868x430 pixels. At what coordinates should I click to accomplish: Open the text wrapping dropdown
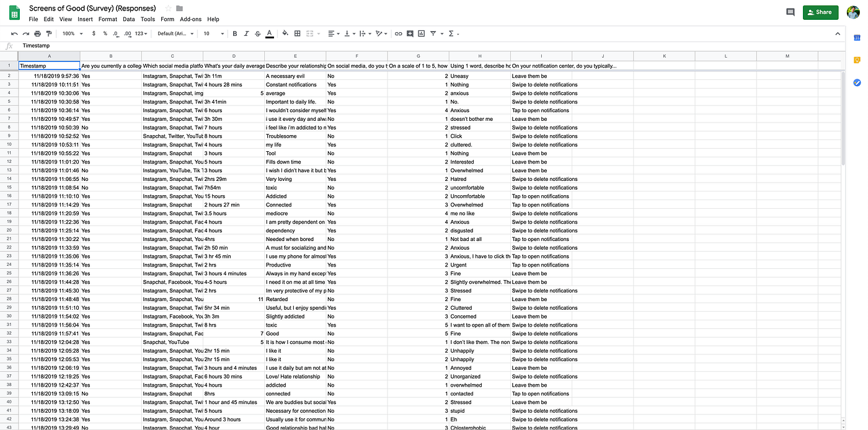tap(365, 33)
